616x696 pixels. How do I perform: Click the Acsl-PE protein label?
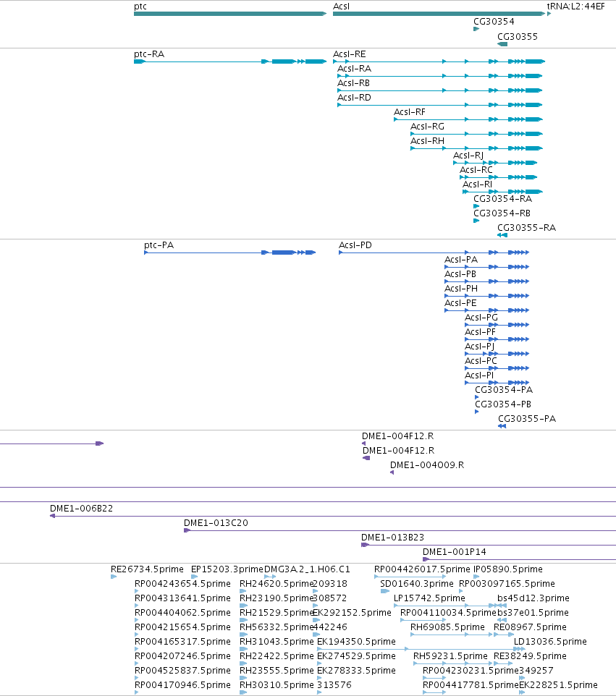click(460, 302)
